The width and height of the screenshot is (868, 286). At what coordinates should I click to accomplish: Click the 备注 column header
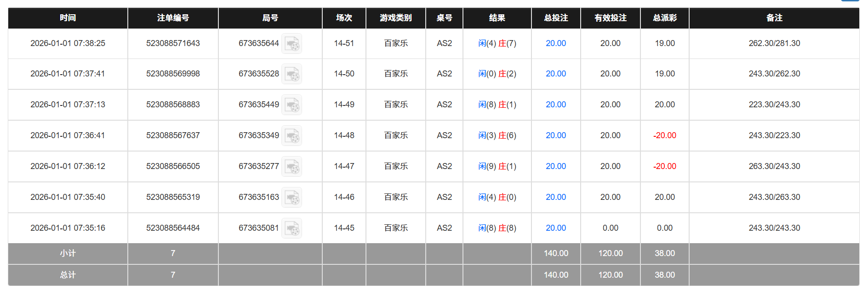774,18
